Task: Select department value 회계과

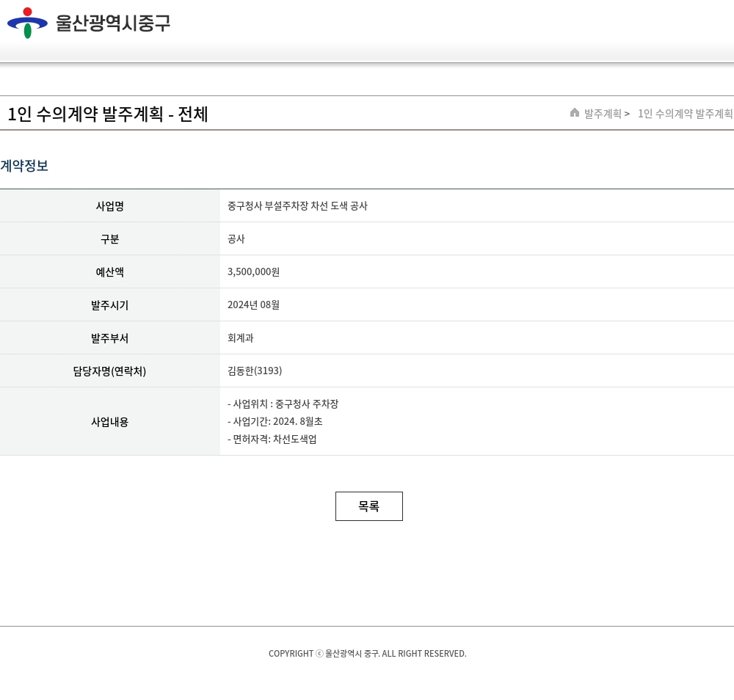Action: click(x=240, y=338)
